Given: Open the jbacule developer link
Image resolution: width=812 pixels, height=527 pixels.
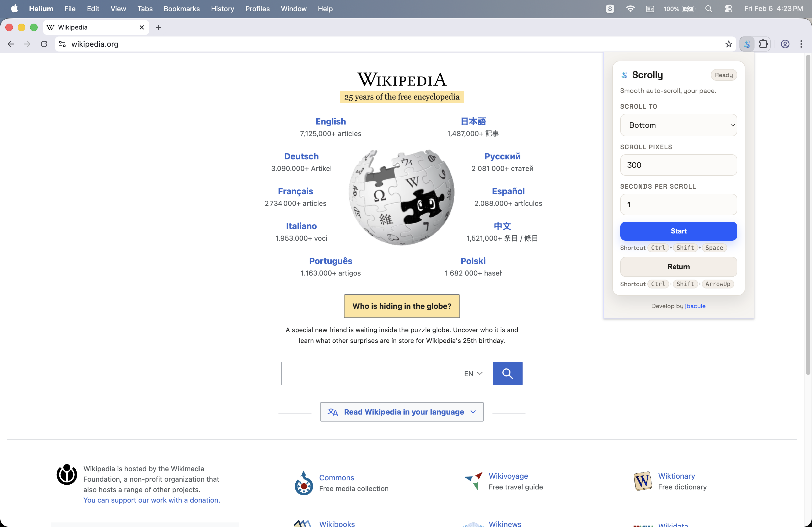Looking at the screenshot, I should point(695,306).
